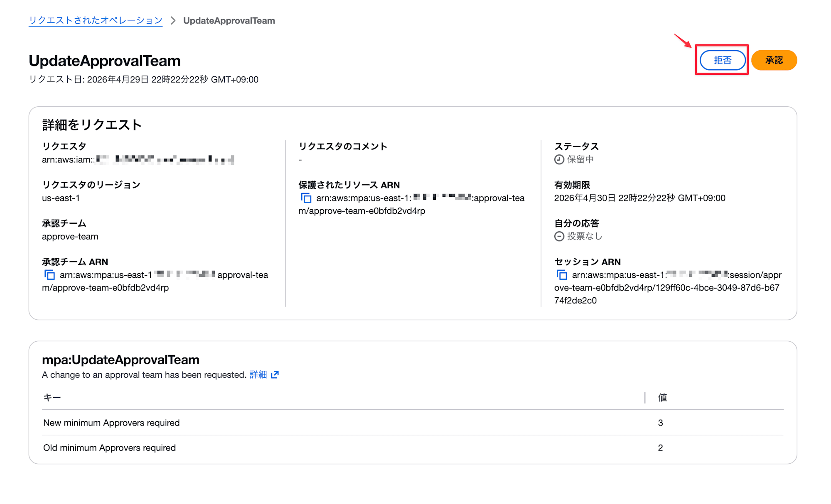Viewport: 831px width, 504px height.
Task: Copy the 承認チーム ARN value
Action: 50,275
